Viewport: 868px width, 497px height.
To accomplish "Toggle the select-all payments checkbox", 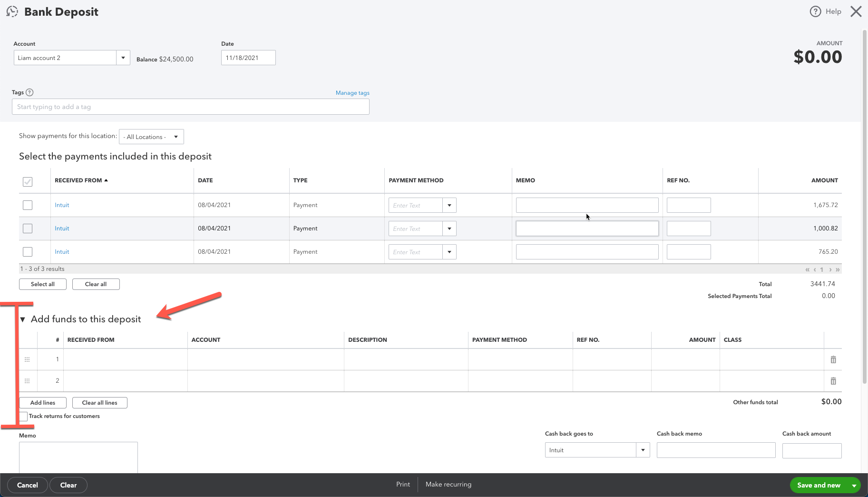I will pyautogui.click(x=27, y=181).
